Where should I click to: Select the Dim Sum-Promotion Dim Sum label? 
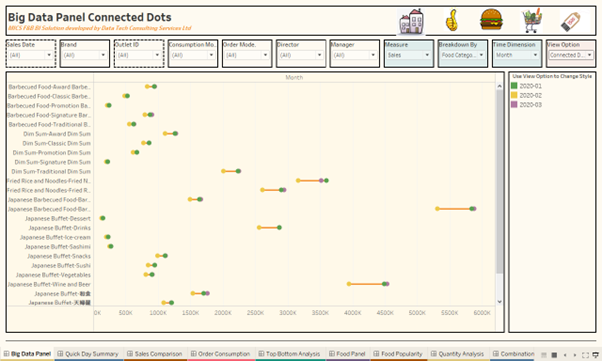(52, 153)
